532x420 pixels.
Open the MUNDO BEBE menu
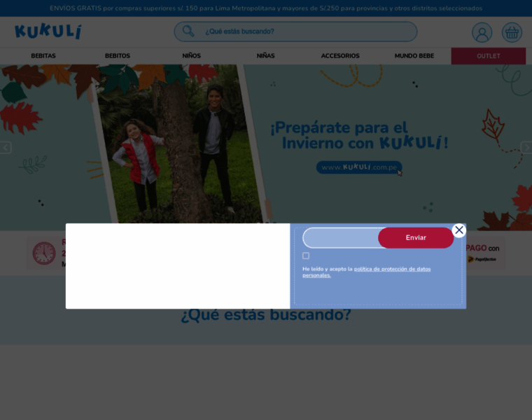414,56
